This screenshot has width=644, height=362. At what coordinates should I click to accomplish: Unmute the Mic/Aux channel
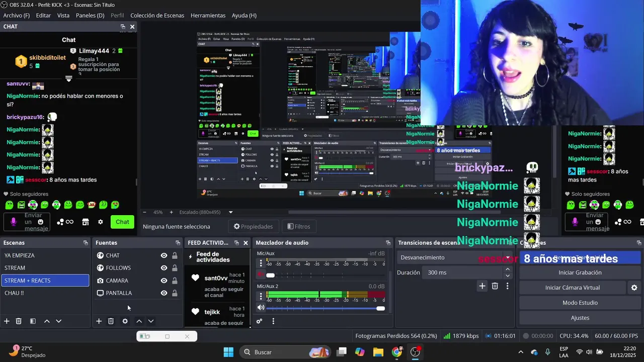pyautogui.click(x=261, y=275)
